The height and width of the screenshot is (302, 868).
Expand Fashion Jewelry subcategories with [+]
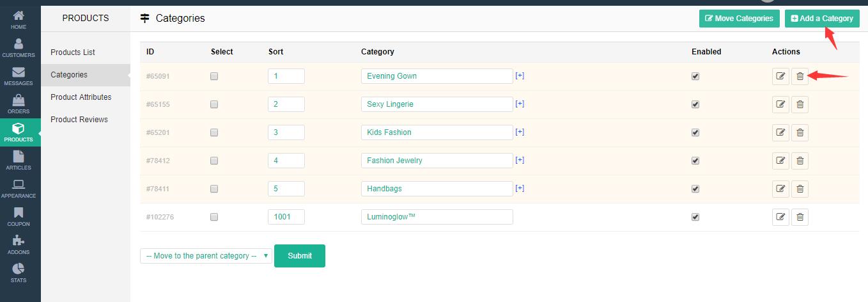520,160
